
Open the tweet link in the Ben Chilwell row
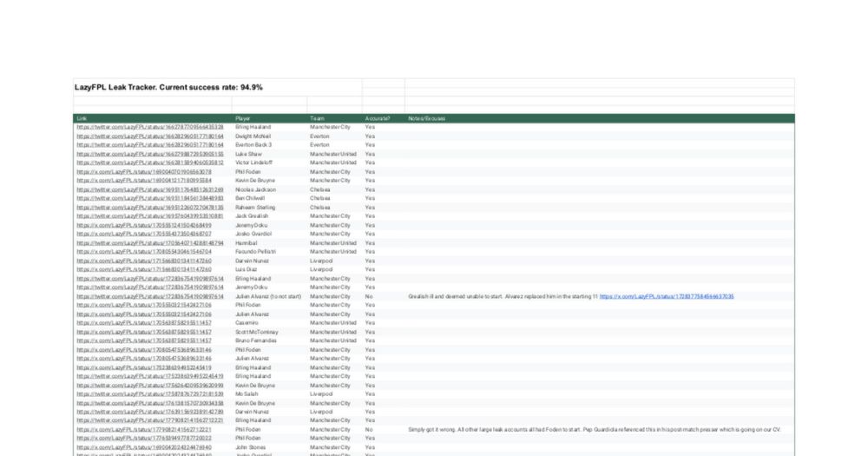click(x=150, y=198)
